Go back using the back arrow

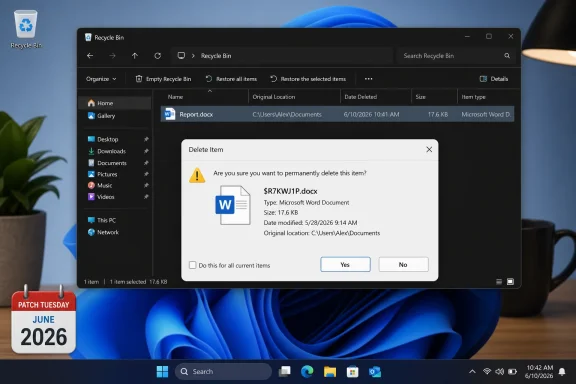click(90, 56)
